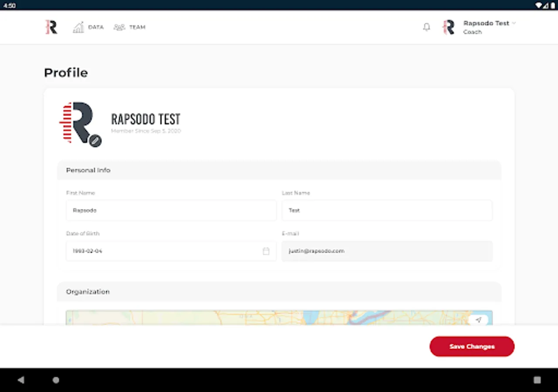Click the user avatar next to Rapsodo Test
The height and width of the screenshot is (392, 558).
click(449, 27)
